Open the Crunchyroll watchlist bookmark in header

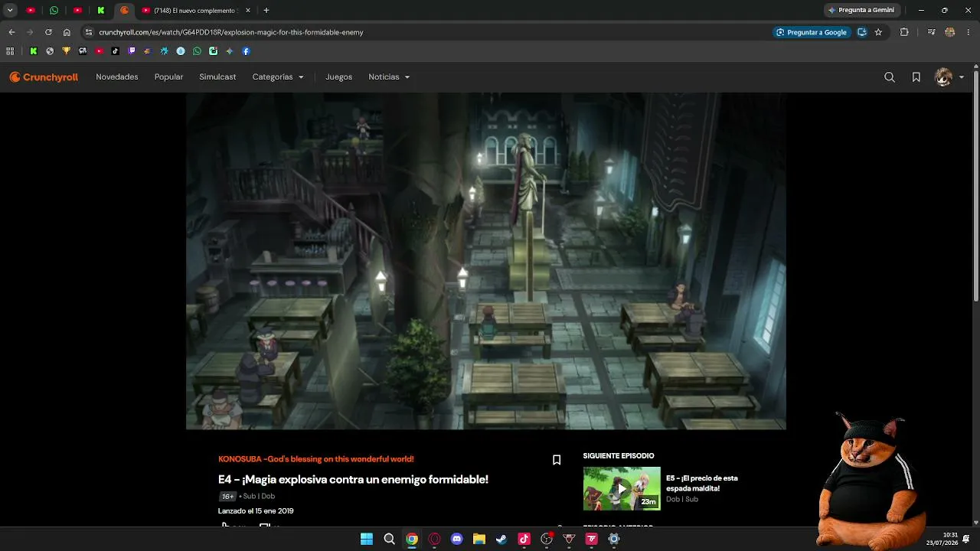[x=916, y=77]
